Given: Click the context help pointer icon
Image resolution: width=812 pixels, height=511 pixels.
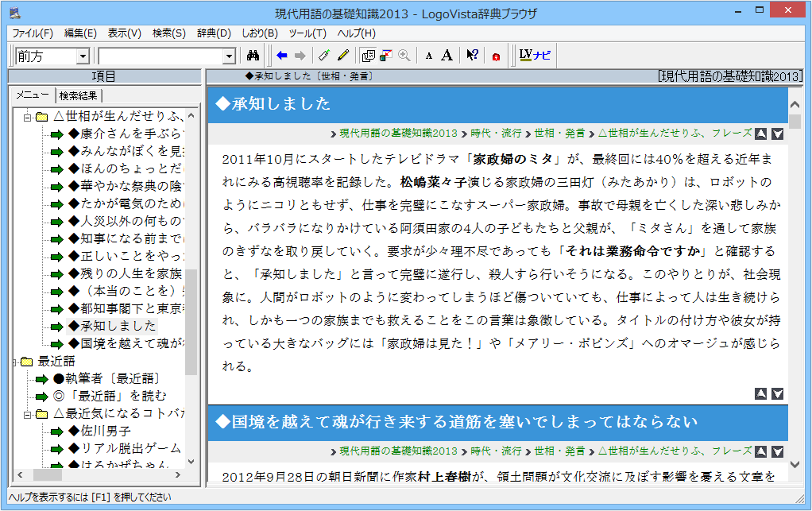Looking at the screenshot, I should 472,56.
